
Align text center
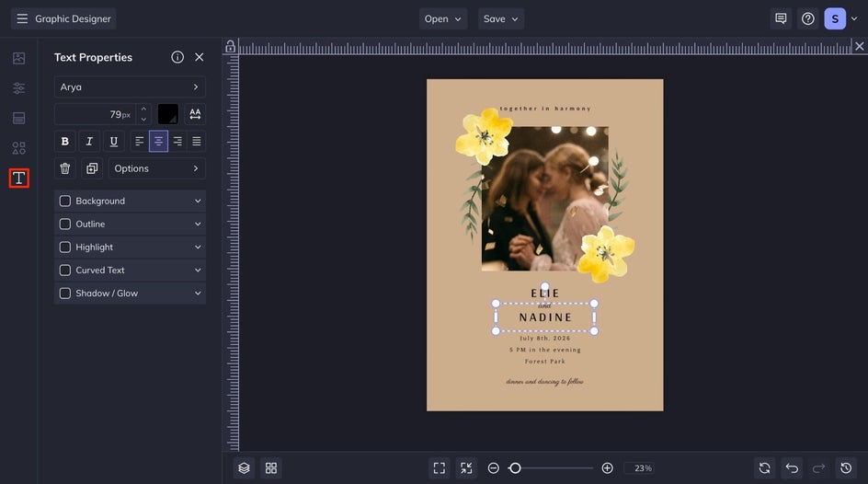[x=158, y=141]
